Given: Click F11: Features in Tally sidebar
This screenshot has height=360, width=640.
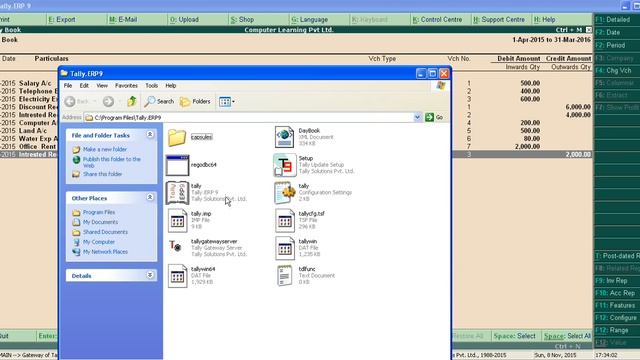Looking at the screenshot, I should click(x=616, y=305).
